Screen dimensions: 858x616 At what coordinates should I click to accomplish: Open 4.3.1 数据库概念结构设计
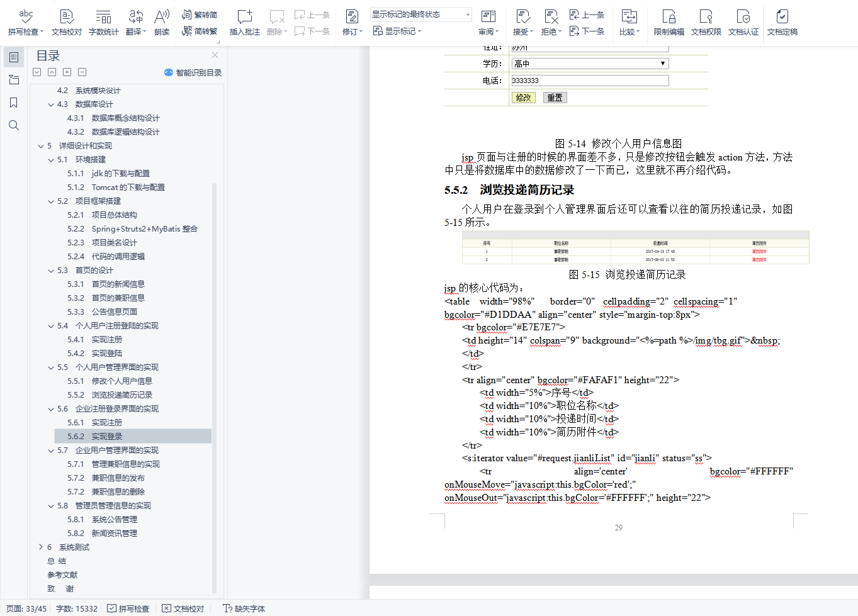(114, 118)
